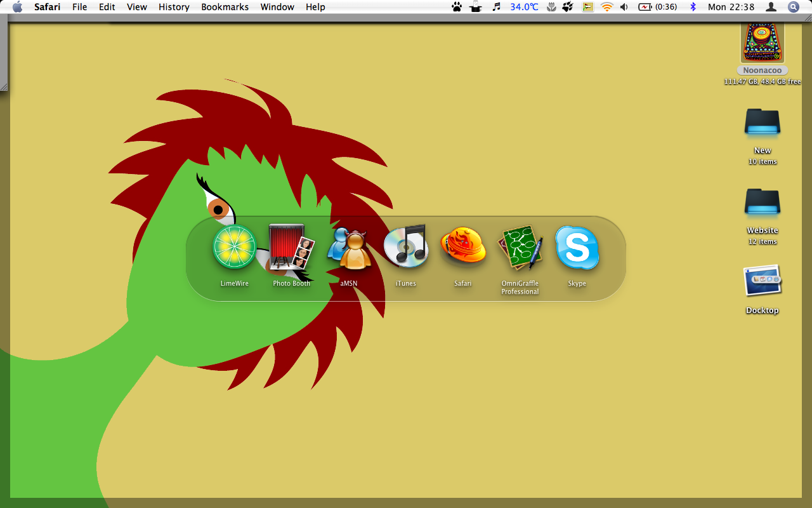
Task: Select the New folder on the desktop
Action: point(763,122)
